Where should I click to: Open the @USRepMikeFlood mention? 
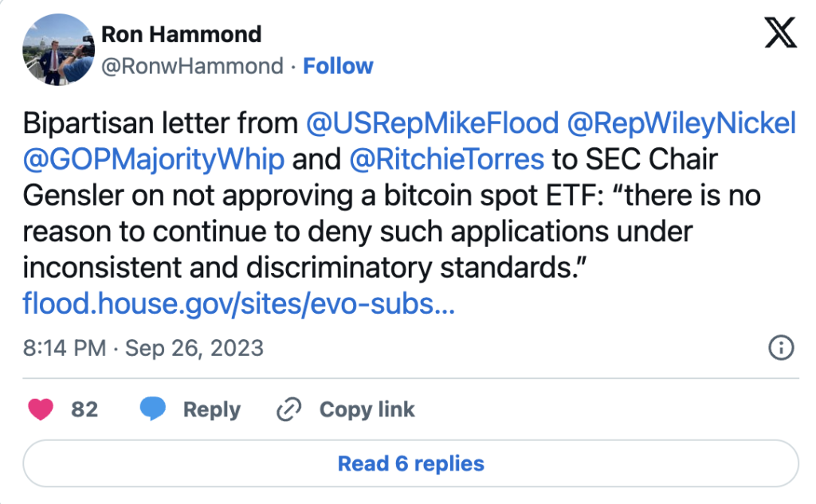pyautogui.click(x=433, y=123)
